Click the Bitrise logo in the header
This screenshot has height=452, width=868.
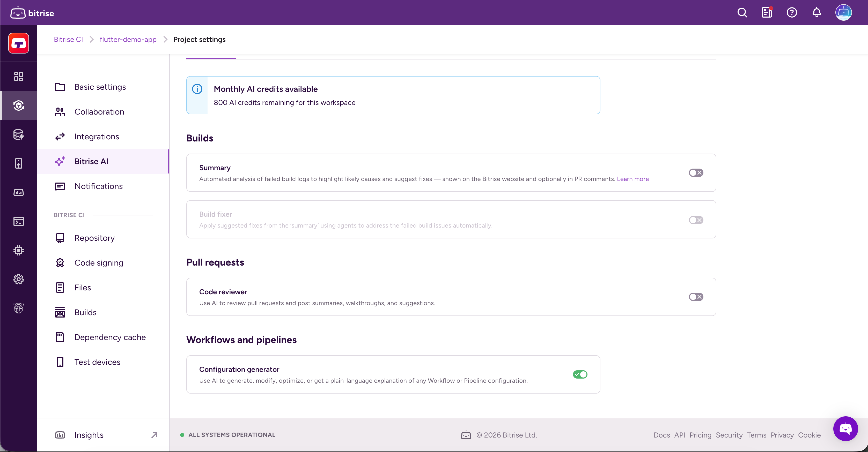click(32, 13)
